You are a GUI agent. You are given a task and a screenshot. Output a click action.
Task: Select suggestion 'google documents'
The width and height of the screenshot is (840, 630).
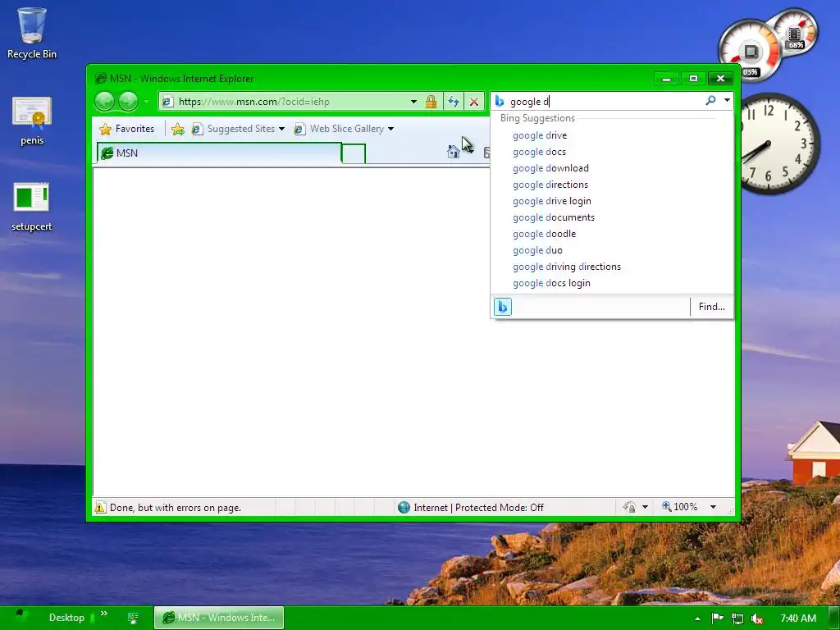(x=554, y=217)
